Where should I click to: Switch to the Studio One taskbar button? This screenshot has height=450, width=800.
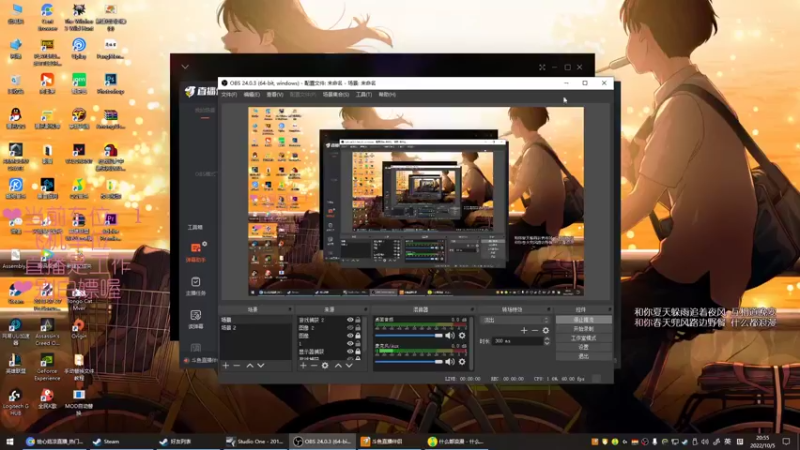(255, 441)
